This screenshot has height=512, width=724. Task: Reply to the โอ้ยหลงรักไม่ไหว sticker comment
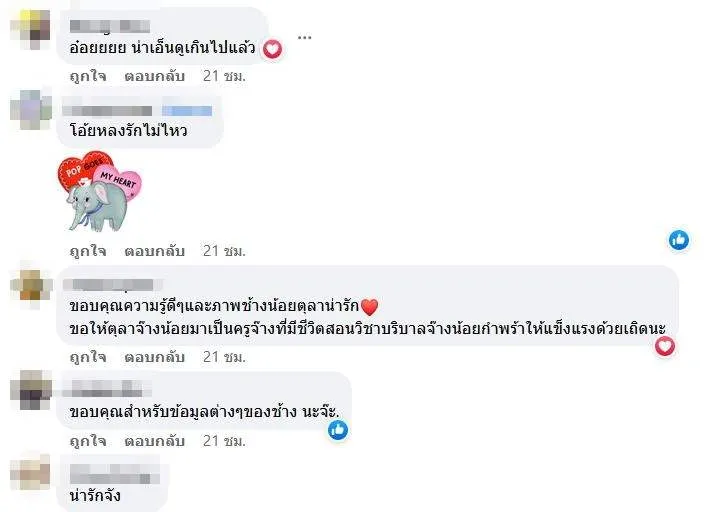point(154,251)
